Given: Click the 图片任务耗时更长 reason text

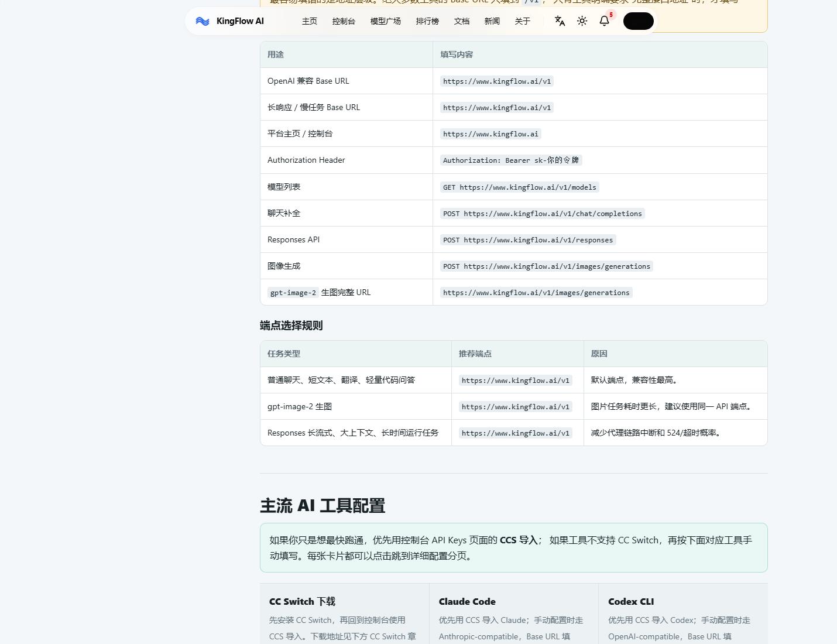Looking at the screenshot, I should (x=673, y=406).
